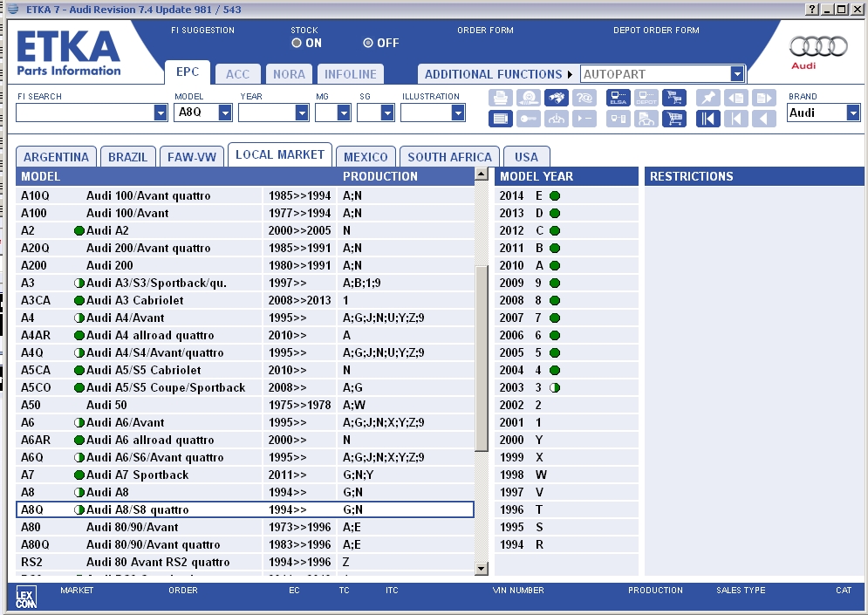Select the A4AR Audi A4 allroad quattro row
This screenshot has width=868, height=615.
pyautogui.click(x=245, y=335)
